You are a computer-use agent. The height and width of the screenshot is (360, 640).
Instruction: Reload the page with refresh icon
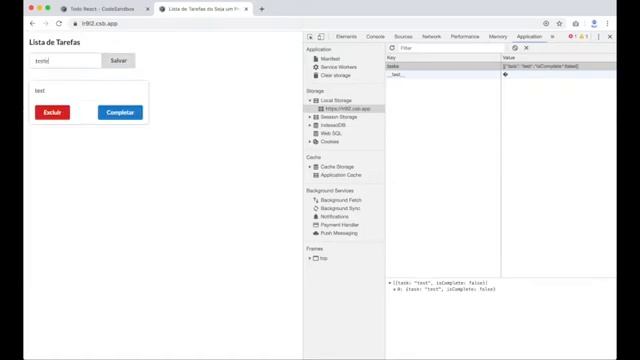pyautogui.click(x=59, y=24)
